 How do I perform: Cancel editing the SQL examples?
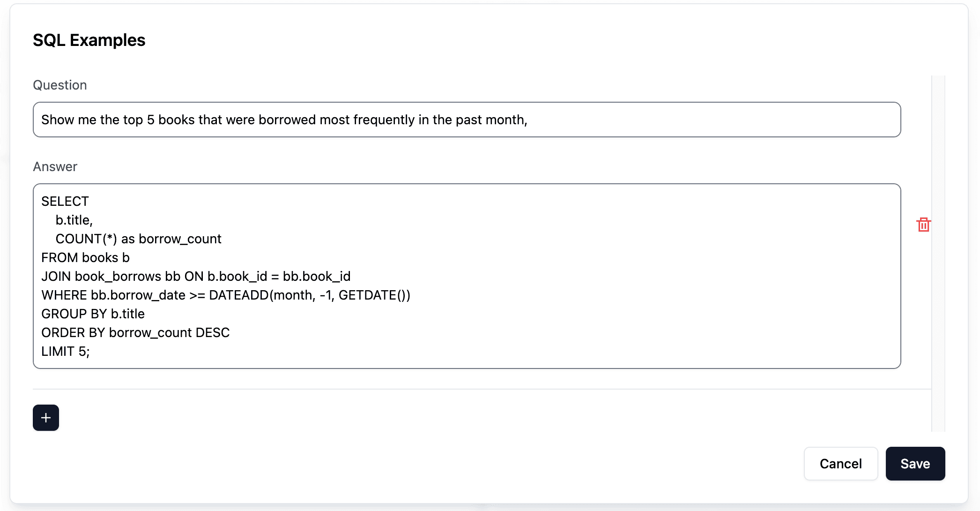[x=840, y=463]
